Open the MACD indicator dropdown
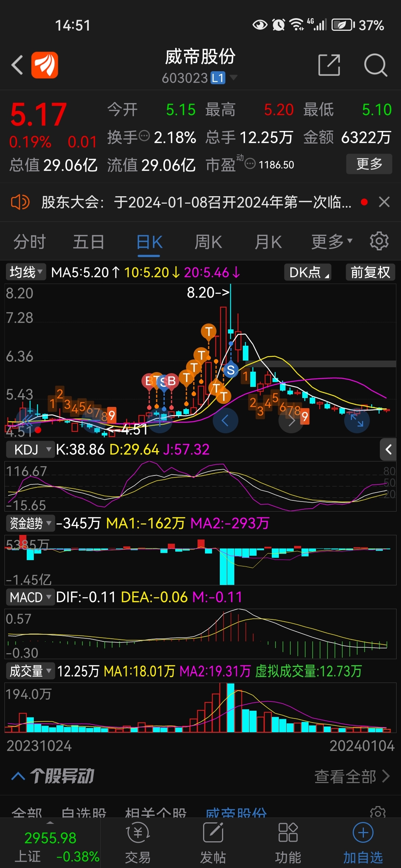The image size is (401, 868). click(x=30, y=597)
